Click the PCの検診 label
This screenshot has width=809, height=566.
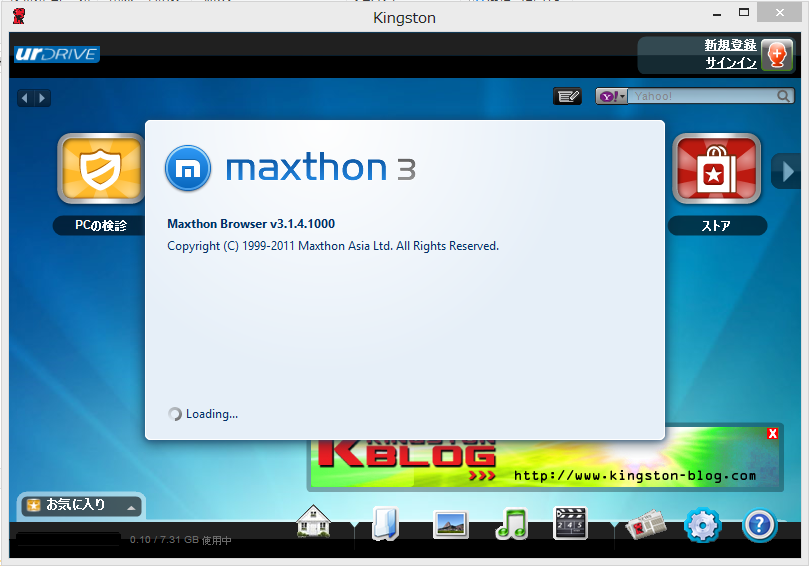coord(101,225)
